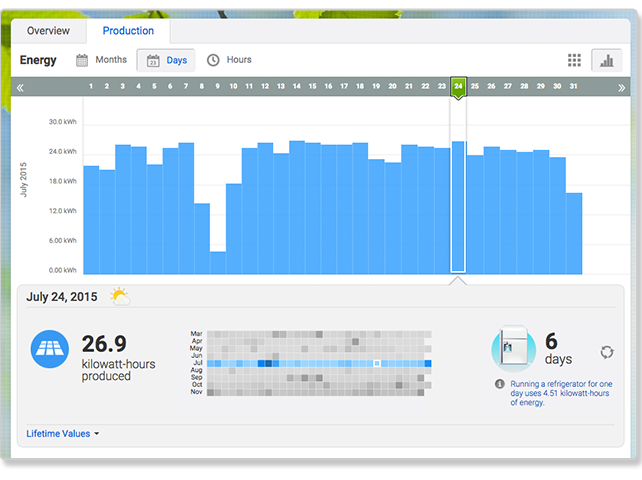Select day 31 in the date strip
Image resolution: width=642 pixels, height=480 pixels.
pos(573,86)
